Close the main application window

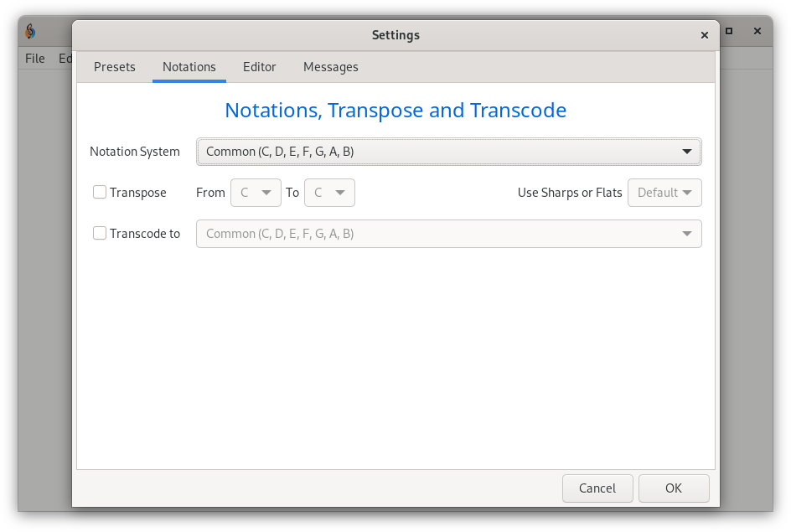click(x=757, y=31)
